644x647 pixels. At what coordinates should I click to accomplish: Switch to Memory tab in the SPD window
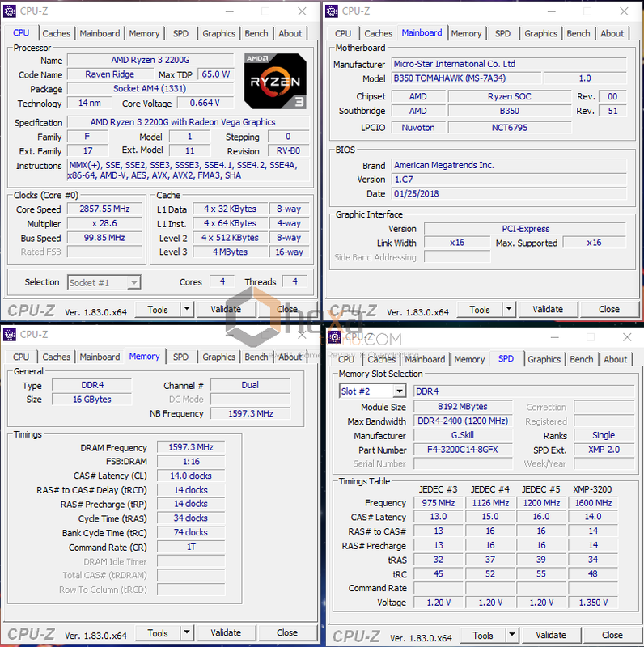(469, 359)
